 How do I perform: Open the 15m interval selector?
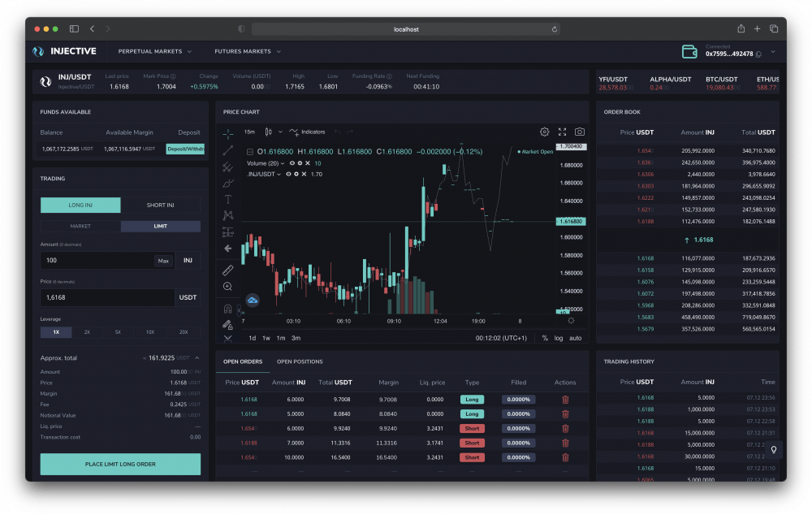pyautogui.click(x=249, y=132)
